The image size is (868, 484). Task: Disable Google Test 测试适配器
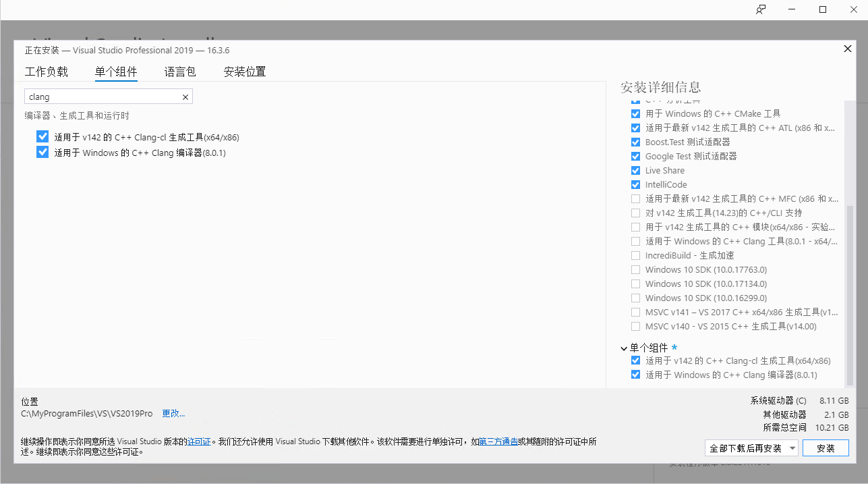click(635, 156)
